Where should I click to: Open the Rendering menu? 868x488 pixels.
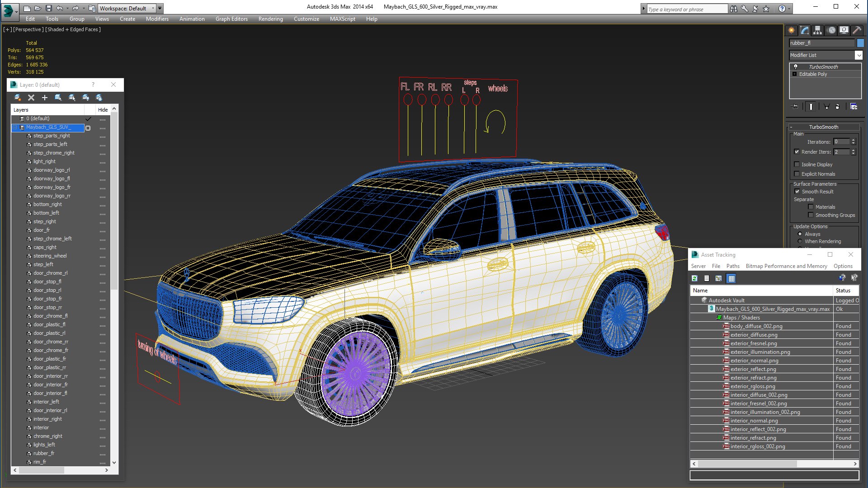point(270,19)
